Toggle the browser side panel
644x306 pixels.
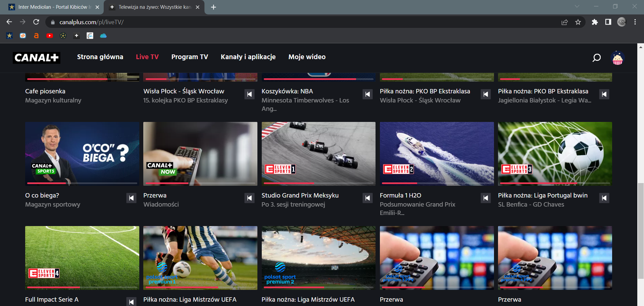(608, 22)
